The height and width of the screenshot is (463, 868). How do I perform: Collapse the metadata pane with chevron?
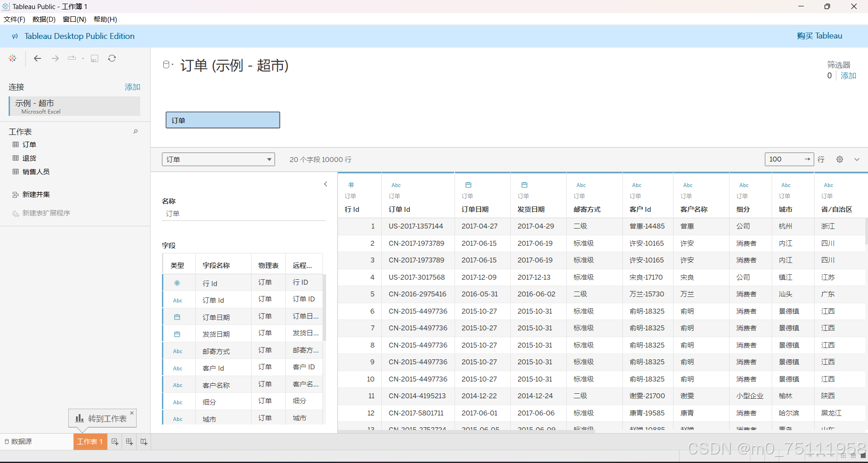pyautogui.click(x=326, y=184)
